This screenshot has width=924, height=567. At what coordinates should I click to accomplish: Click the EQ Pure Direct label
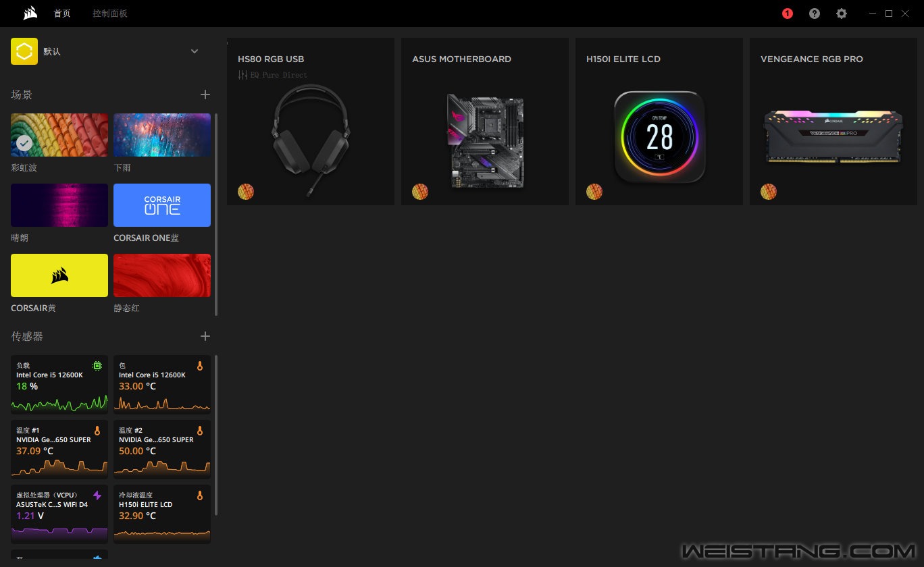(279, 75)
